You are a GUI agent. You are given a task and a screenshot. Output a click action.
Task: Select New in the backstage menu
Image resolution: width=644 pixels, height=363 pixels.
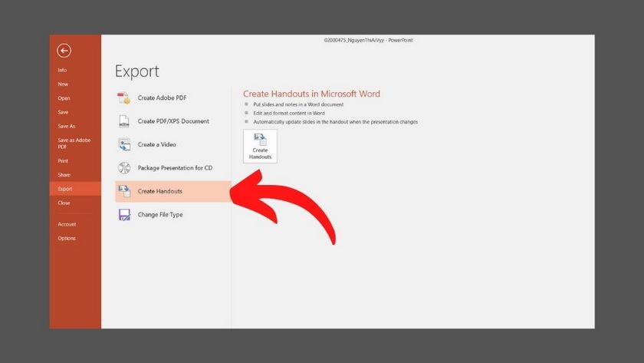coord(63,84)
